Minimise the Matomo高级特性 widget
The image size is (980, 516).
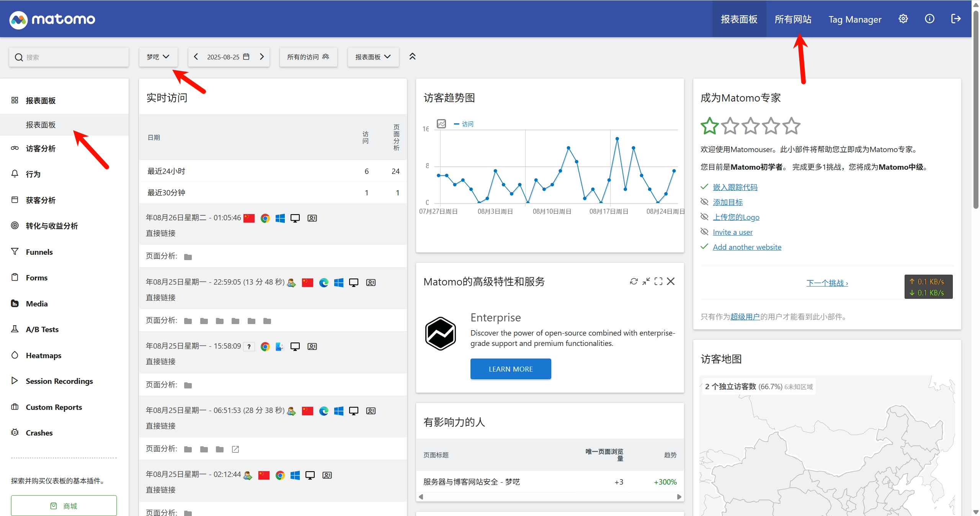pos(646,282)
